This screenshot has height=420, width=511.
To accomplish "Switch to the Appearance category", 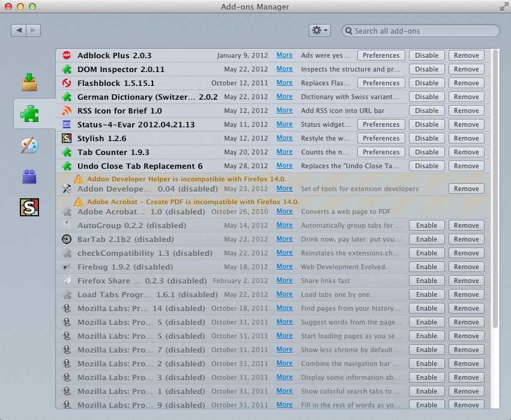I will point(28,144).
